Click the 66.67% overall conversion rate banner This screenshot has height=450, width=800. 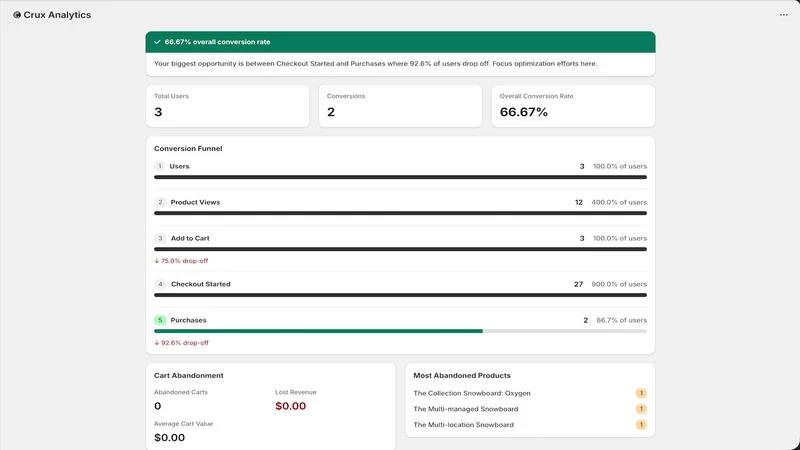tap(401, 42)
